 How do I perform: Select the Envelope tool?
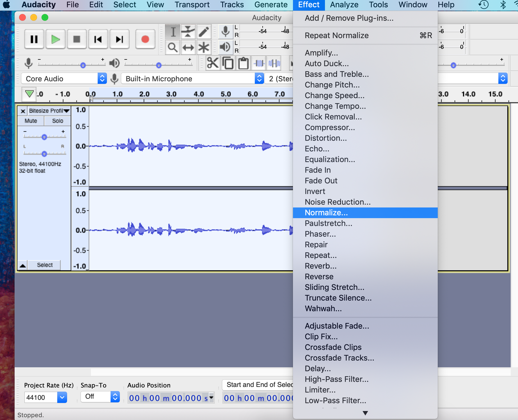[188, 32]
